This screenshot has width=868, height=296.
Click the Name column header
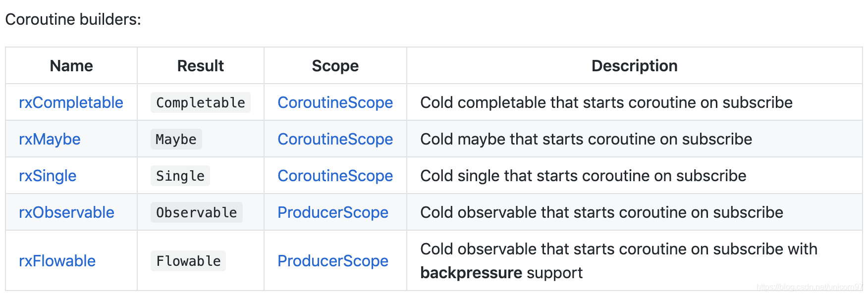(x=71, y=66)
